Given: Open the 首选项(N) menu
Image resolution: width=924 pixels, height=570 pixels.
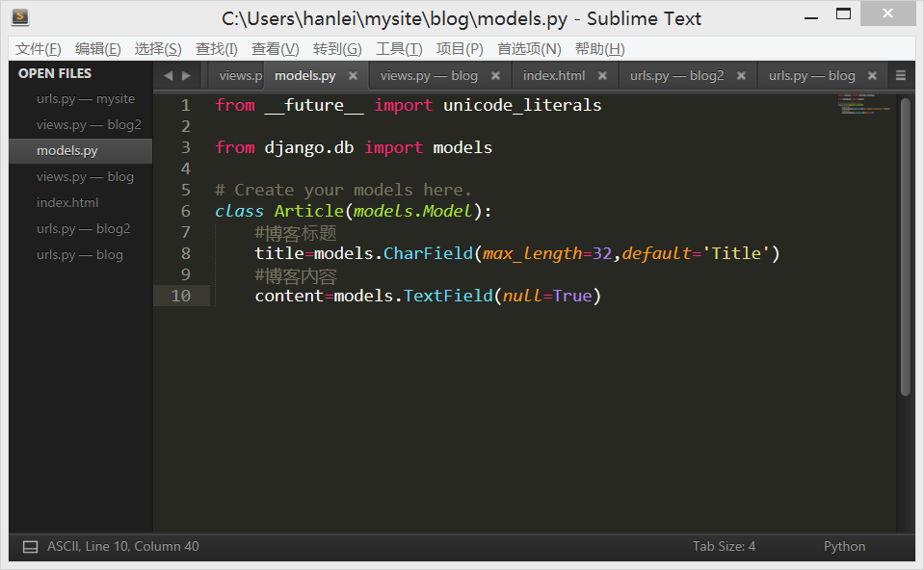Looking at the screenshot, I should point(529,49).
